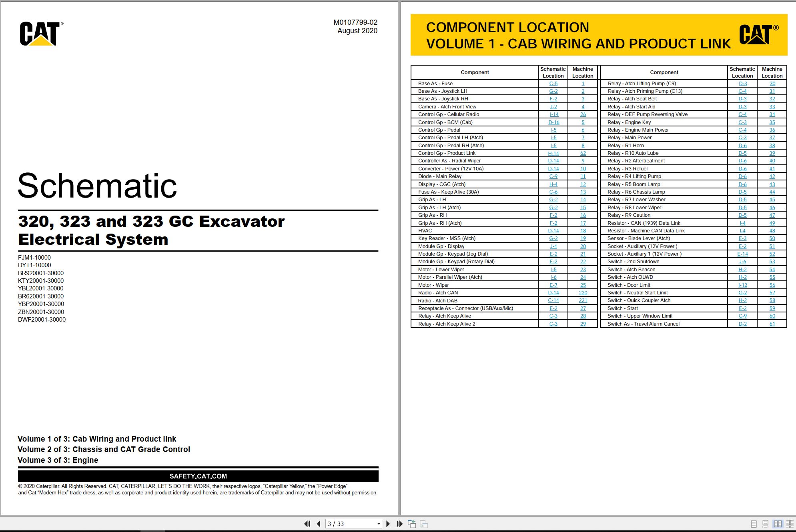The width and height of the screenshot is (796, 532).
Task: Open machine location 32 for Relay - Atch Seat Belt
Action: tap(772, 99)
